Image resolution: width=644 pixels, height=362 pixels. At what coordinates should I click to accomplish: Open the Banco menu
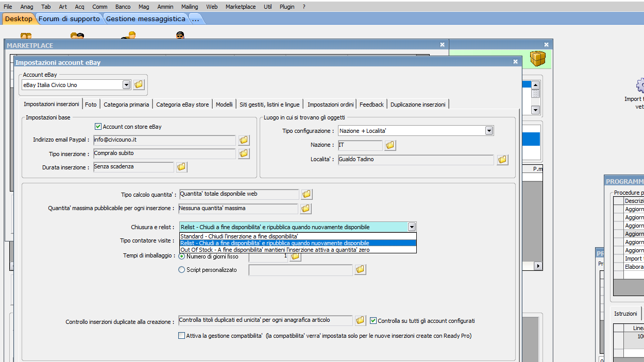123,7
